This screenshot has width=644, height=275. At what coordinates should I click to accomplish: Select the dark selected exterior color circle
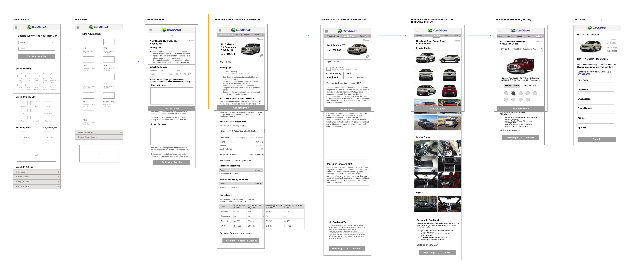coord(513,93)
